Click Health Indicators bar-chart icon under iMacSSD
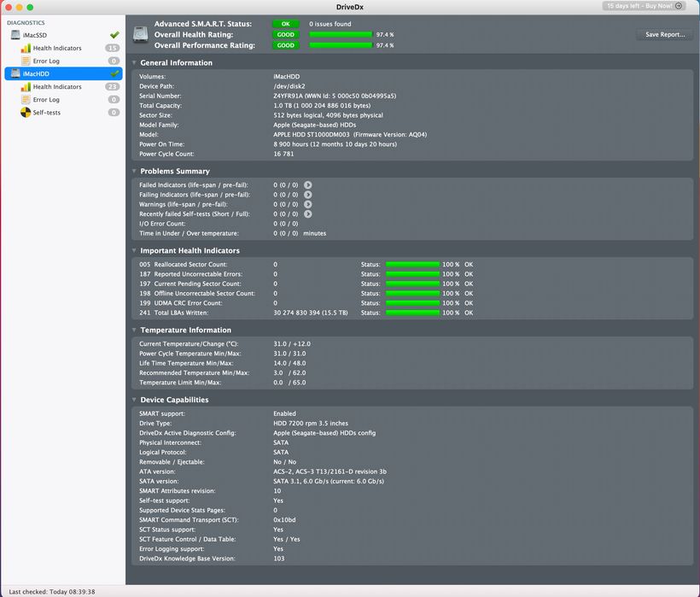The image size is (700, 597). pyautogui.click(x=26, y=48)
